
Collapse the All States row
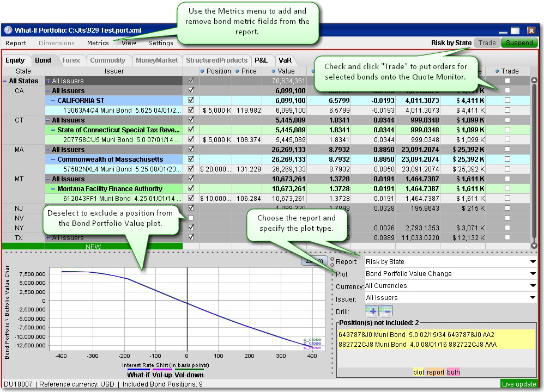5,81
